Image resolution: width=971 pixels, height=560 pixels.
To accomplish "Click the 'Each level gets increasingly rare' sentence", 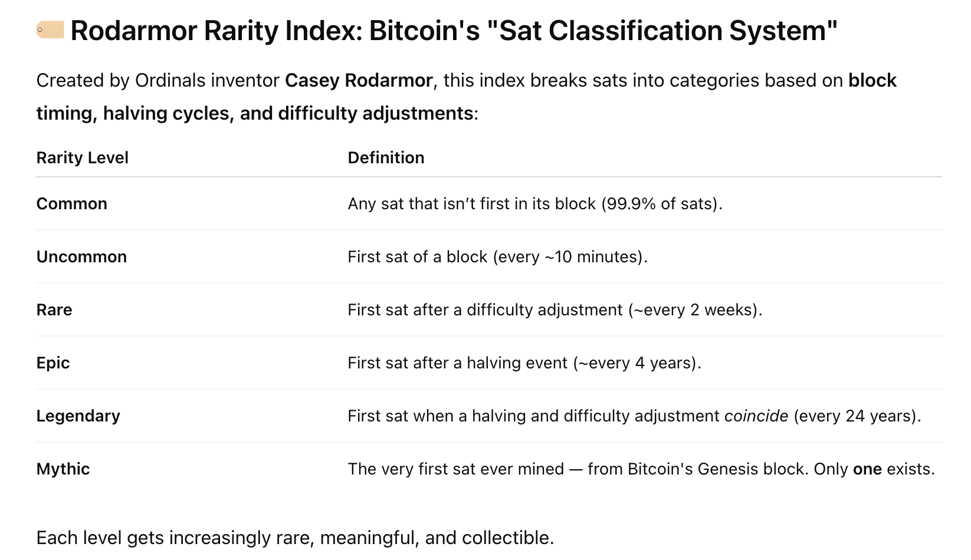I will (295, 538).
